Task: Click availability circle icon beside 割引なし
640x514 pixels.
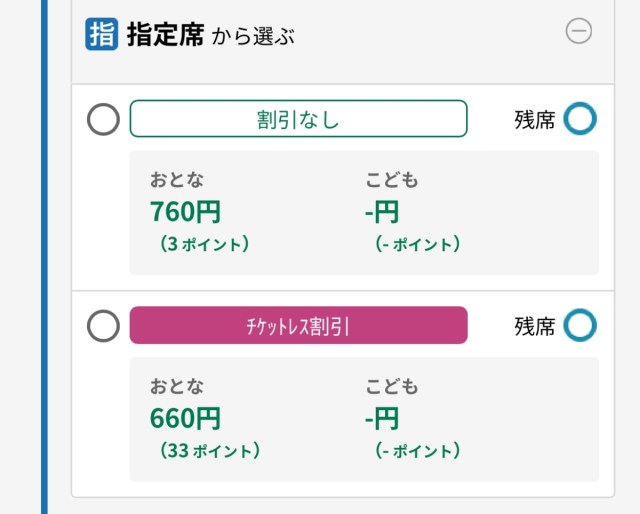Action: pyautogui.click(x=580, y=119)
